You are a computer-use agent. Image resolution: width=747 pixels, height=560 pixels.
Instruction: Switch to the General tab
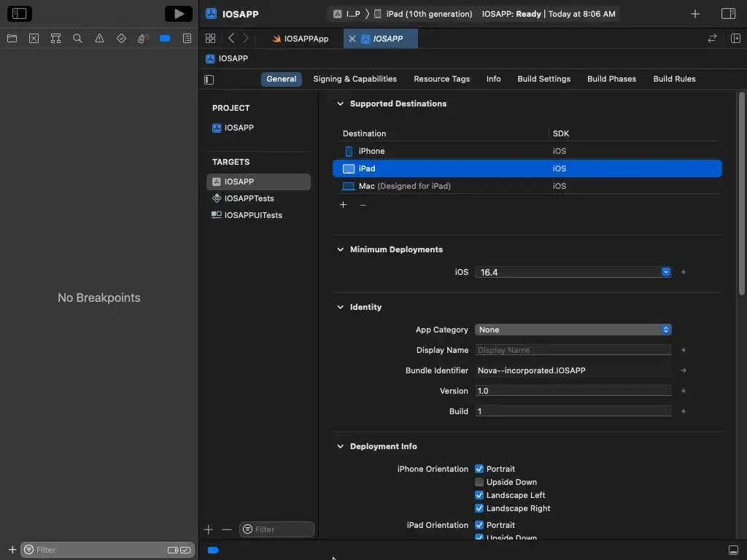tap(281, 79)
